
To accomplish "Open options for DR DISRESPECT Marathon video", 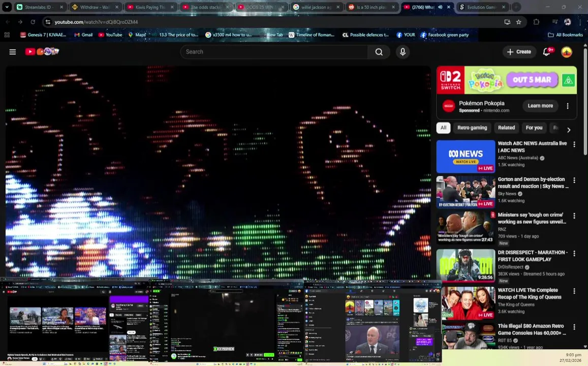I will [x=574, y=254].
